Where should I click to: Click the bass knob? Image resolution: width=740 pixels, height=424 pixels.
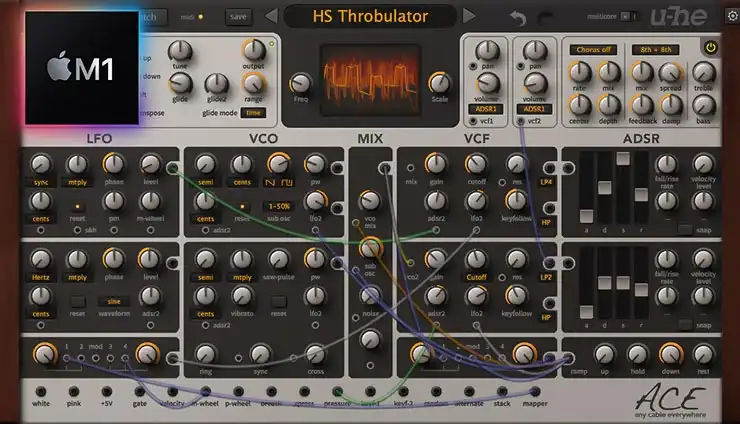pyautogui.click(x=703, y=106)
